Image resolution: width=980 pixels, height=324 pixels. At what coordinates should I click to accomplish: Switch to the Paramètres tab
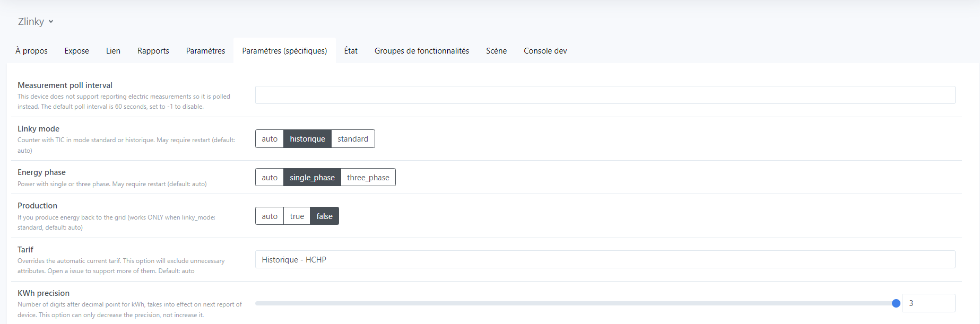(x=205, y=51)
